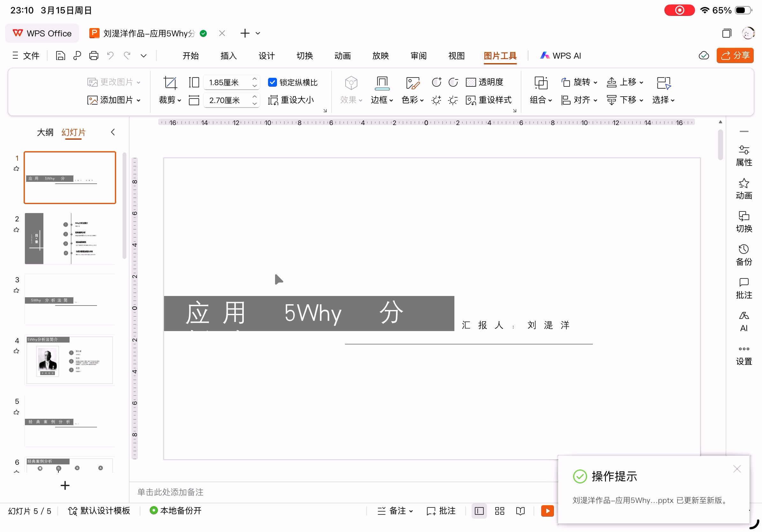Toggle normal view button in status bar
This screenshot has width=762, height=532.
(479, 511)
